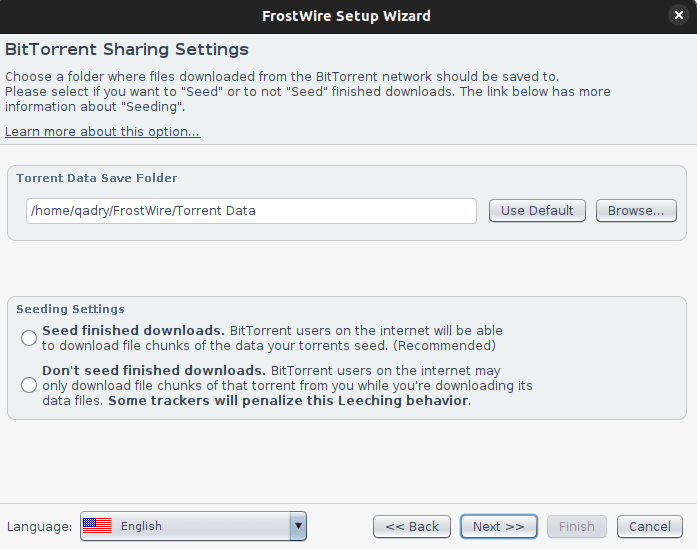Screen dimensions: 697x549
Task: Select the "Seed finished downloads" radio button
Action: (29, 338)
